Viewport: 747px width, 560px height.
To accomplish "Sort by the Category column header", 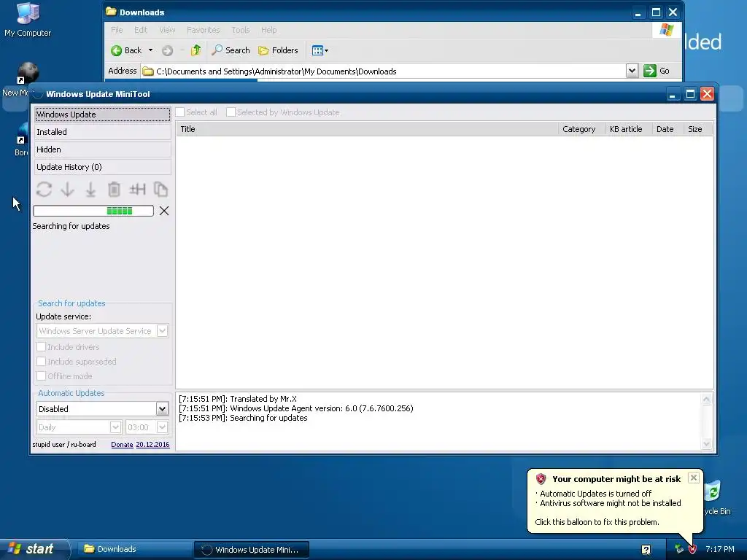I will (581, 129).
